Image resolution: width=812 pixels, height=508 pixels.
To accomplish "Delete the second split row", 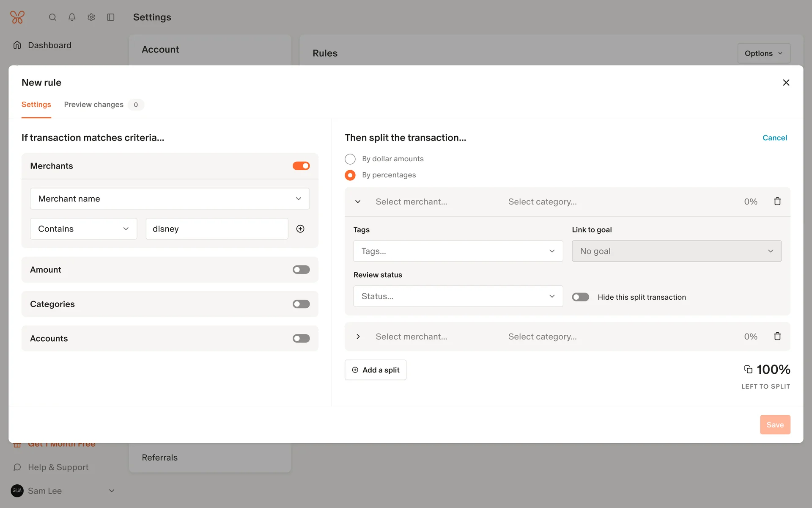I will 777,337.
